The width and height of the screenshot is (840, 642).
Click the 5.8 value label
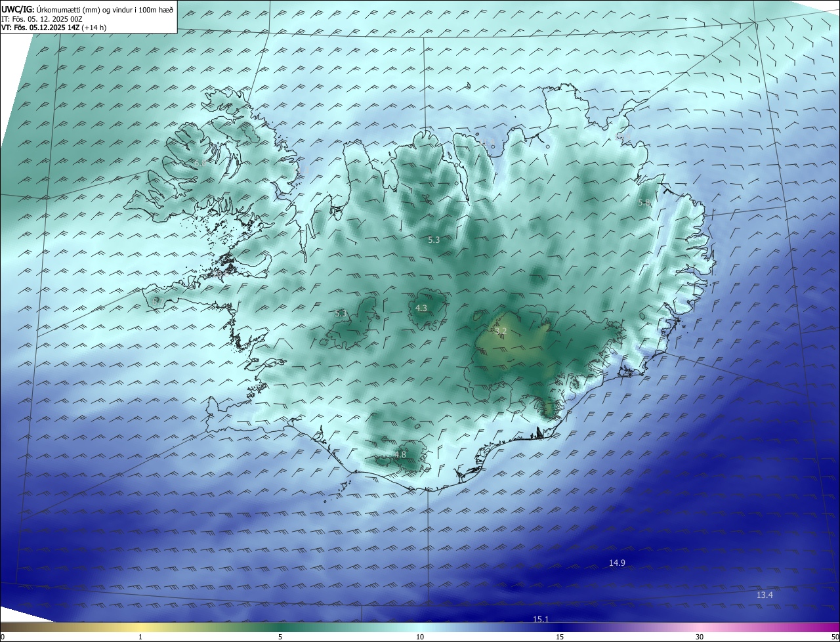pos(644,203)
